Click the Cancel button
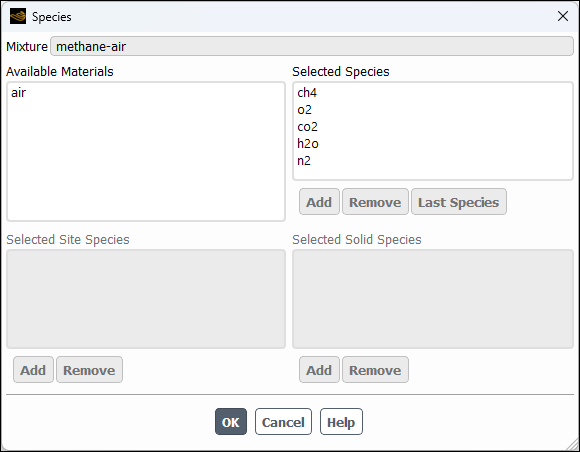 pyautogui.click(x=283, y=422)
